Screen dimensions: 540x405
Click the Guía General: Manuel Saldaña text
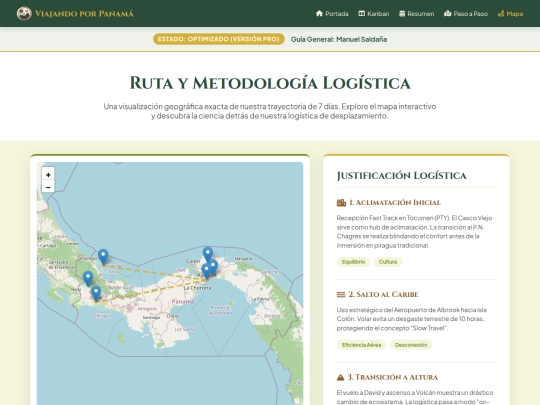[339, 39]
